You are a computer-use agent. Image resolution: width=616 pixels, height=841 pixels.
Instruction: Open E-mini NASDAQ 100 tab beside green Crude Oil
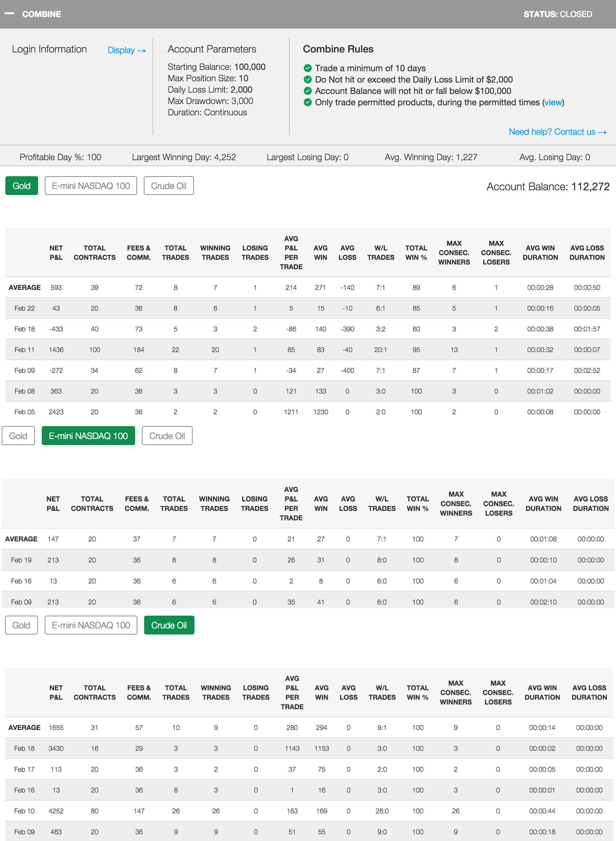[x=91, y=625]
